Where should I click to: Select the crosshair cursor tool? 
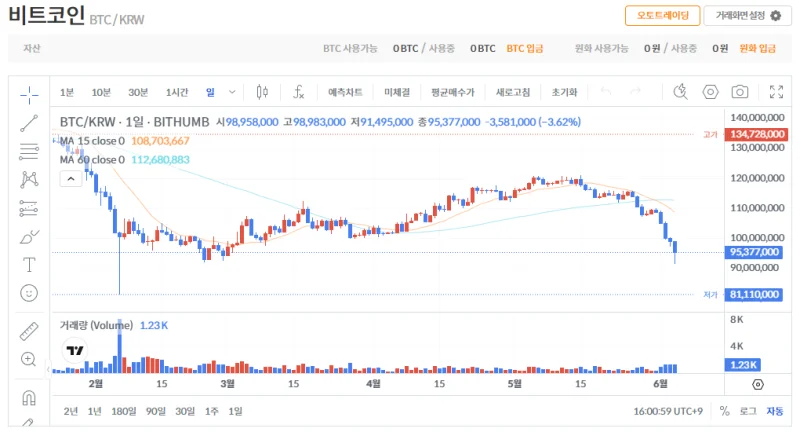tap(29, 94)
